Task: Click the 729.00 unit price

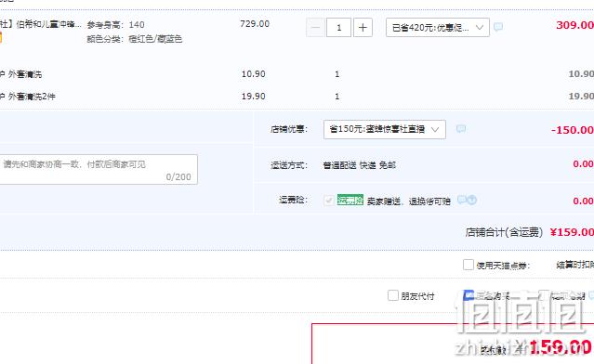Action: pyautogui.click(x=255, y=24)
